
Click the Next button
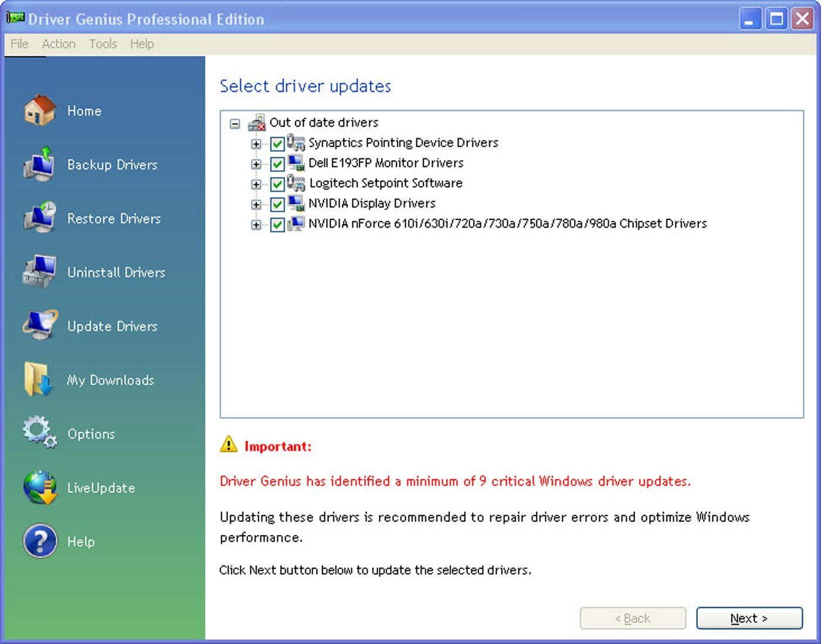[749, 618]
